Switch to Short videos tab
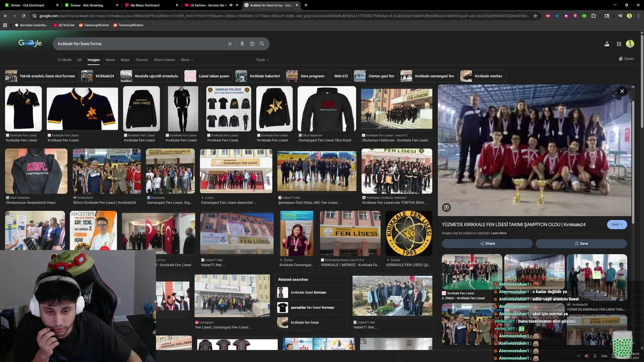The image size is (644, 362). point(165,60)
